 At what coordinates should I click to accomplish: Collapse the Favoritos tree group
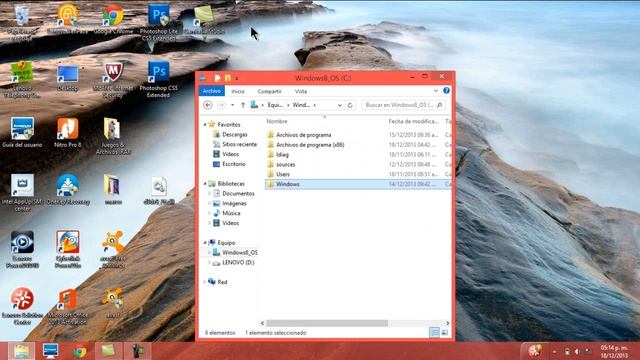tap(205, 124)
